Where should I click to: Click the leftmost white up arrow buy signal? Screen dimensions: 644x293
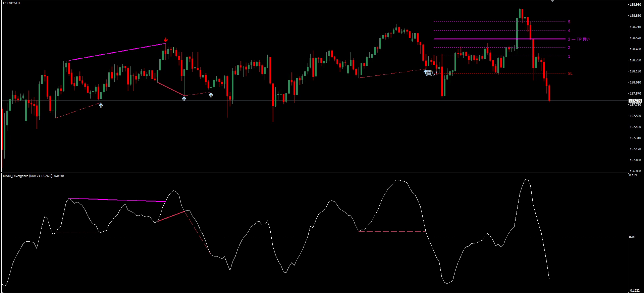click(101, 105)
